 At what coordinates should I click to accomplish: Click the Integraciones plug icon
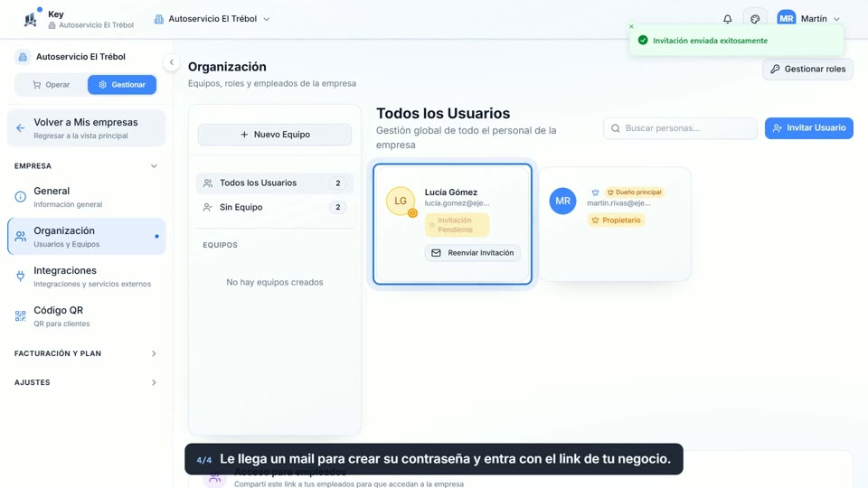click(x=21, y=277)
